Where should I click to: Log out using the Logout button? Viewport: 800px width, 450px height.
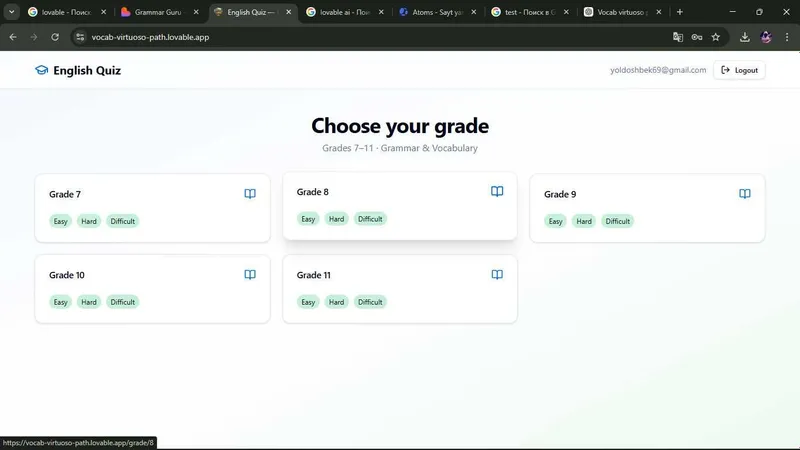coord(739,70)
